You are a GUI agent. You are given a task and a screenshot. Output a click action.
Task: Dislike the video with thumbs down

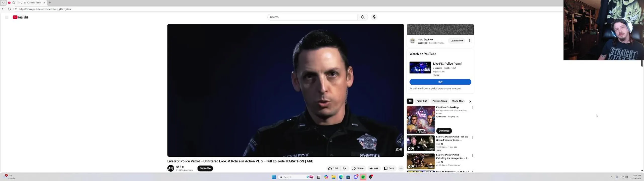(x=344, y=168)
